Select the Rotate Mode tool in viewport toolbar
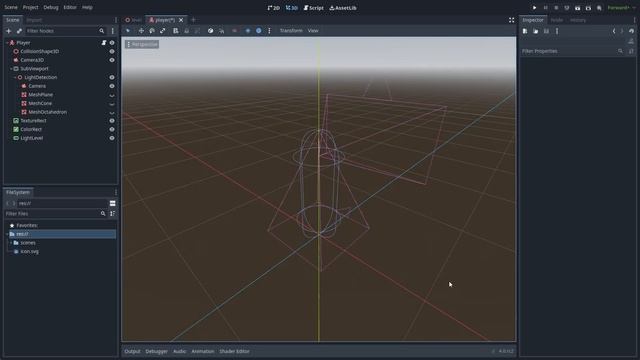 pos(152,31)
